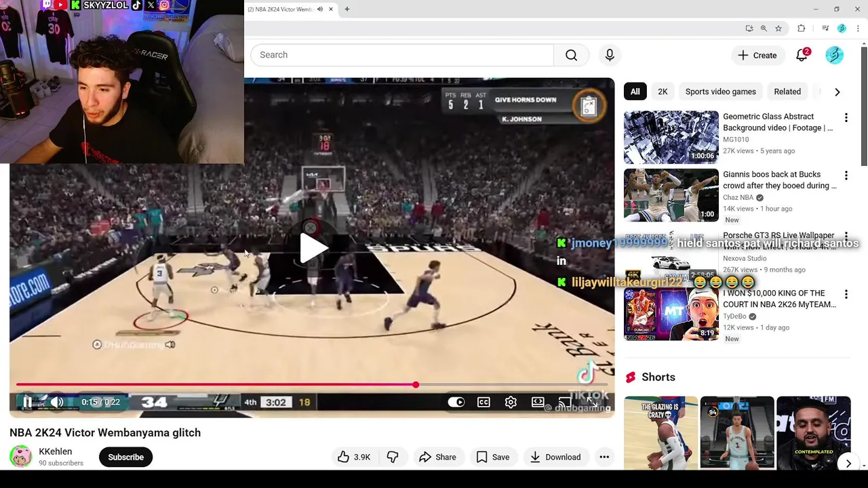
Task: Subscribe to the KKehlen channel
Action: point(125,457)
